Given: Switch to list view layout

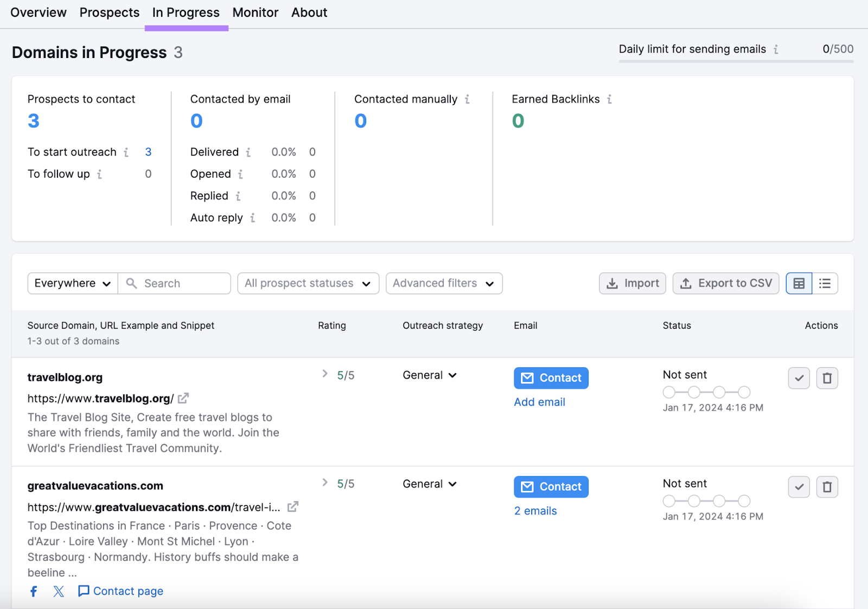Looking at the screenshot, I should tap(825, 283).
